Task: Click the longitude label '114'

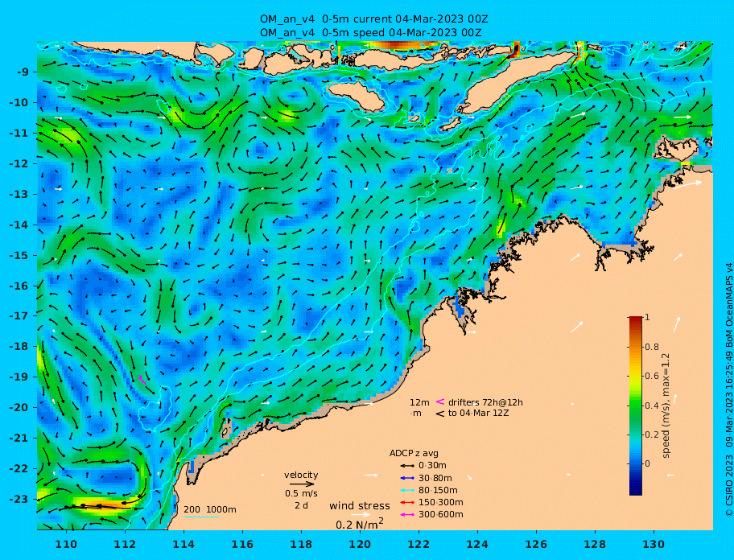Action: pos(183,544)
